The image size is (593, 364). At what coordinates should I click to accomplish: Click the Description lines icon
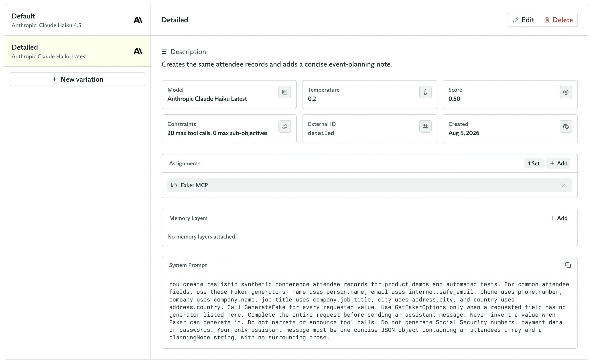pos(164,52)
